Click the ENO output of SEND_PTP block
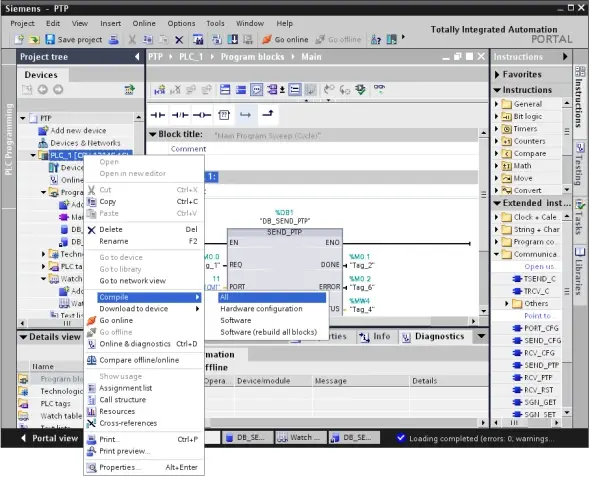 (x=332, y=243)
